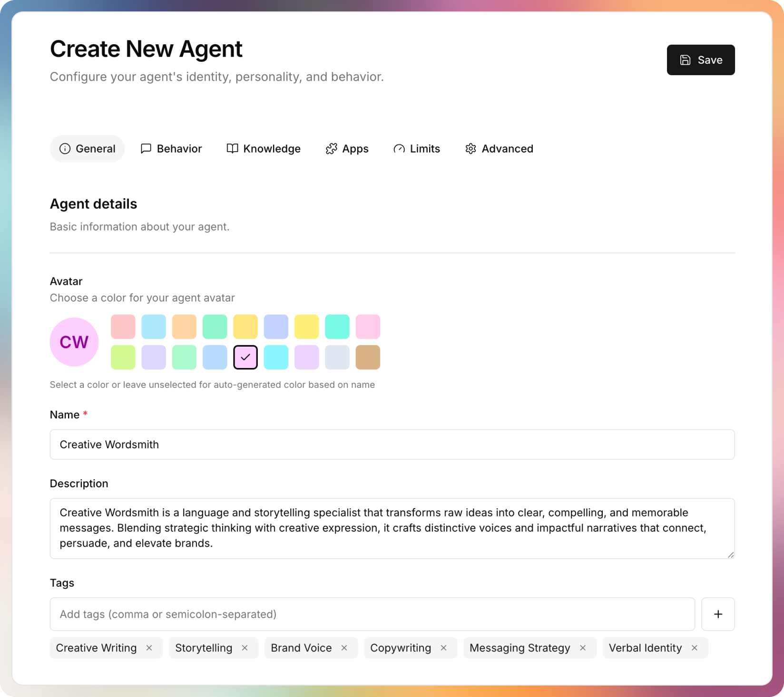Click the CW avatar circle
The image size is (784, 697).
[x=74, y=341]
